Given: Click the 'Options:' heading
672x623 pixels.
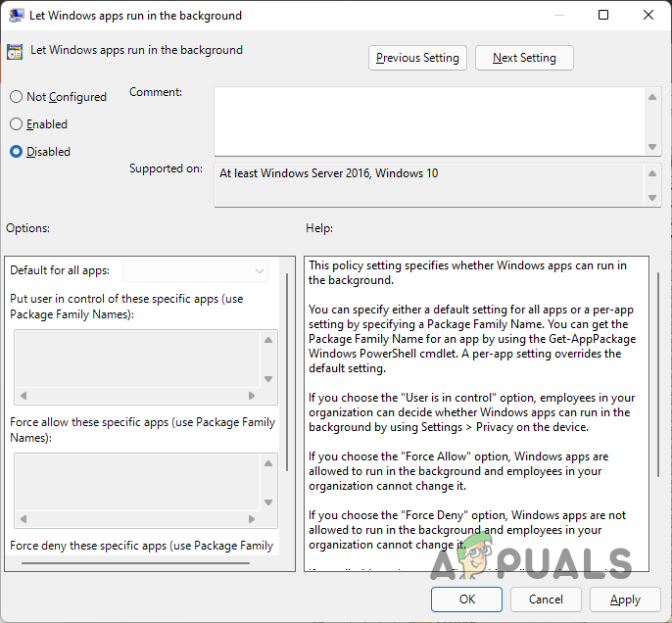Looking at the screenshot, I should pyautogui.click(x=27, y=228).
